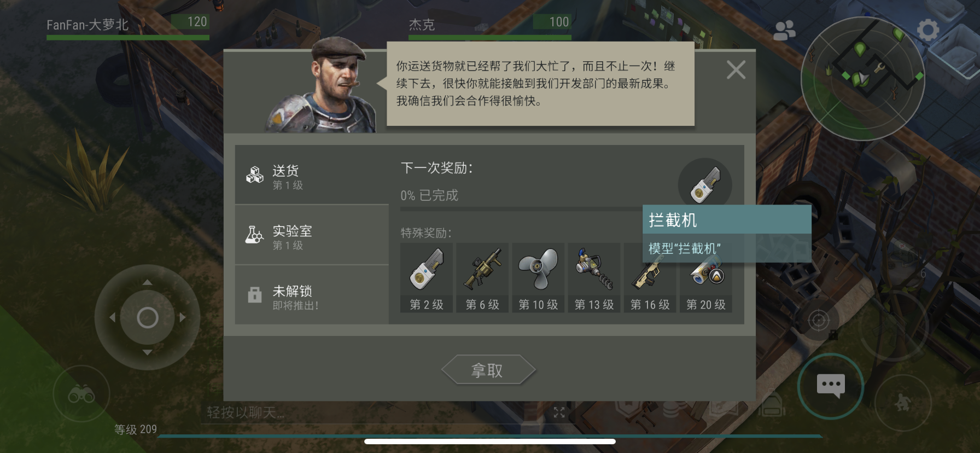Open the friends group icon

click(784, 30)
